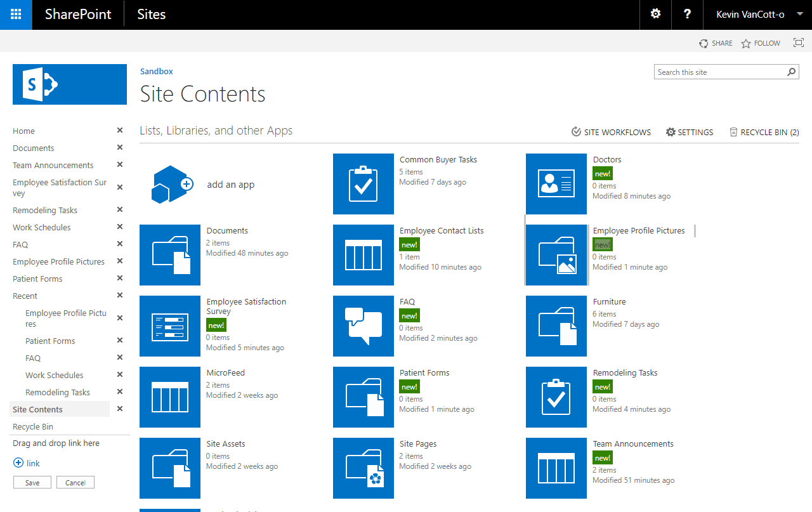Open the Doctors contact list tile
The width and height of the screenshot is (812, 512).
(556, 184)
